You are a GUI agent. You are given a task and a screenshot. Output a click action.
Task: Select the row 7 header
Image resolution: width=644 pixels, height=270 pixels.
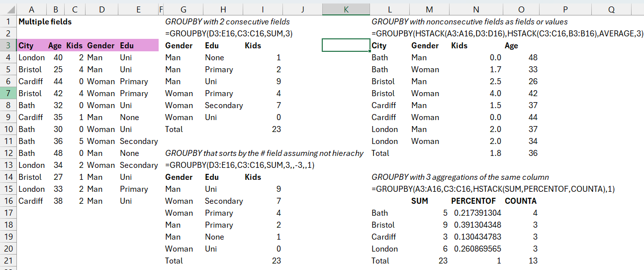(7, 93)
